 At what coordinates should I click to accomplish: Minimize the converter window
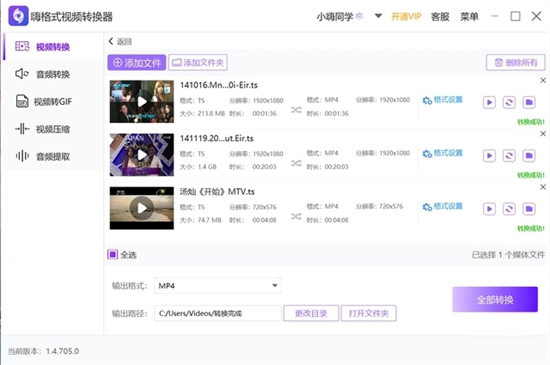495,16
